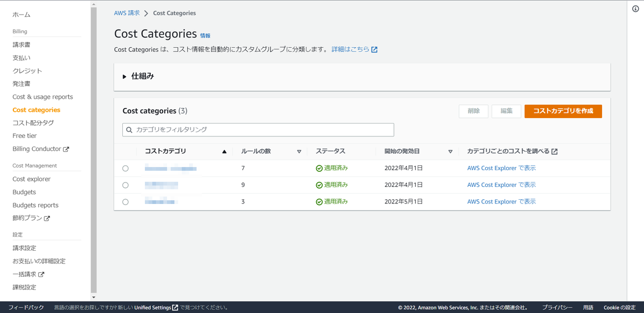Click the 情報 link next to the title
Image resolution: width=644 pixels, height=313 pixels.
pyautogui.click(x=205, y=35)
